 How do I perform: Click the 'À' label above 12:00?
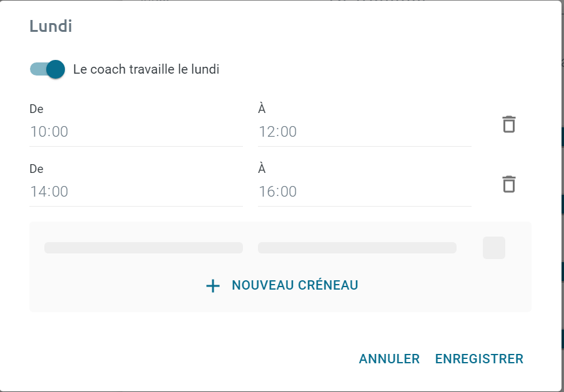(262, 108)
